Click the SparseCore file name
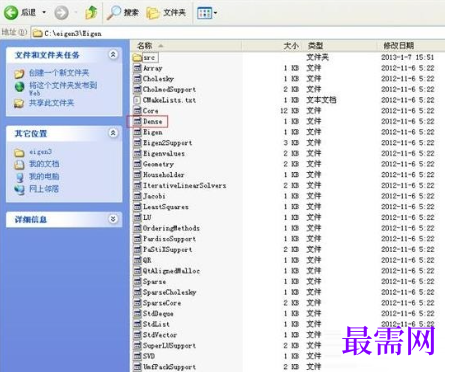The width and height of the screenshot is (454, 372). [162, 303]
